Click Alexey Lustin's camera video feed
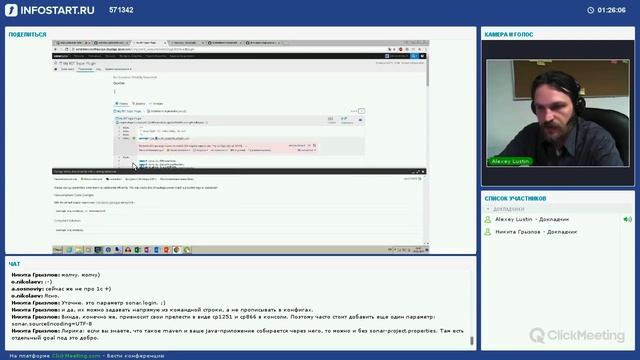640x360 pixels. click(x=558, y=113)
